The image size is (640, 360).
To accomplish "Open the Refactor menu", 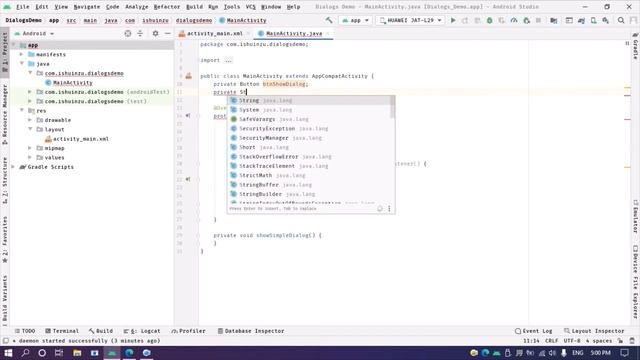I will [167, 7].
